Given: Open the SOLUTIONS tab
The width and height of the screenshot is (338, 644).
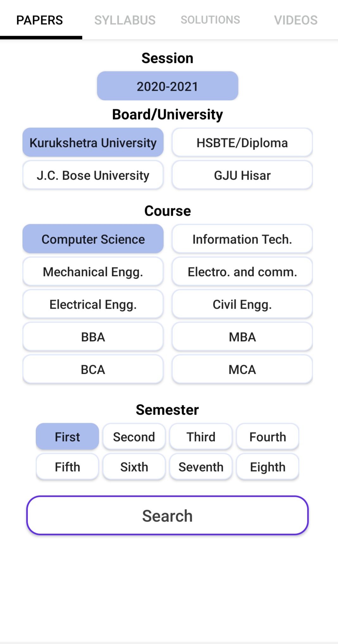Looking at the screenshot, I should (x=210, y=20).
